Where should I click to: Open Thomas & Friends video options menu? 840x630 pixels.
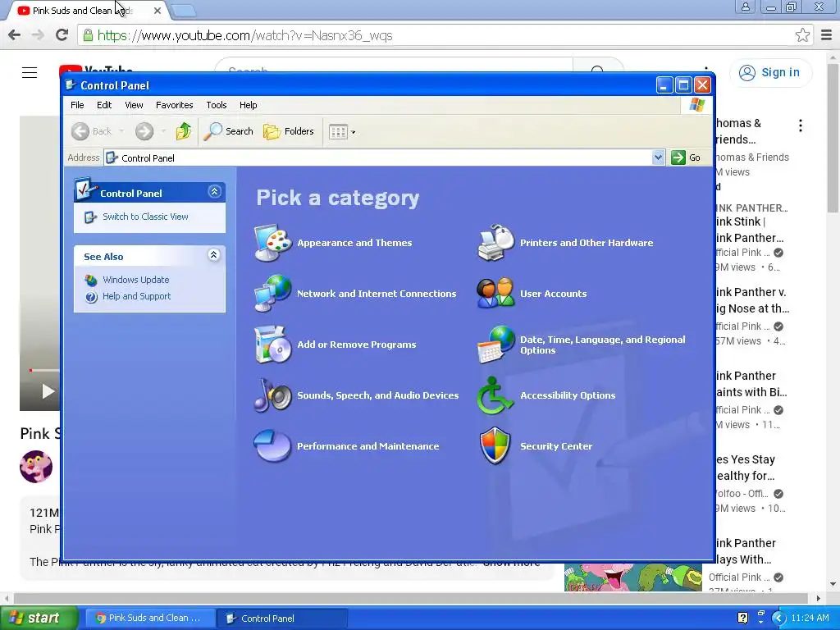801,126
